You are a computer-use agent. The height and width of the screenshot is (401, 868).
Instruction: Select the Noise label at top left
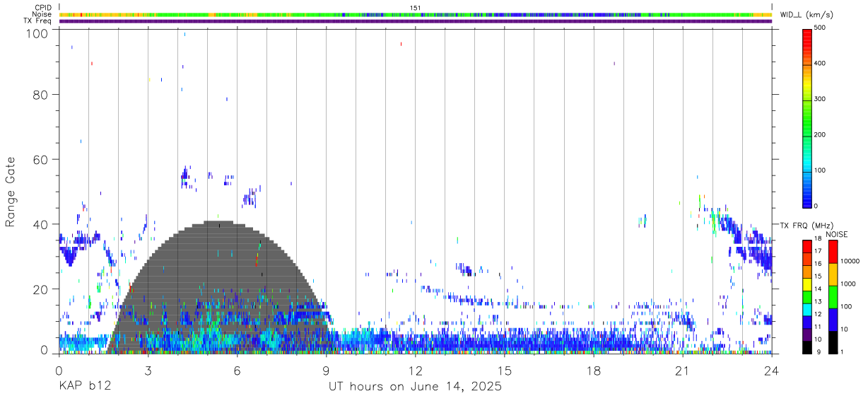42,14
